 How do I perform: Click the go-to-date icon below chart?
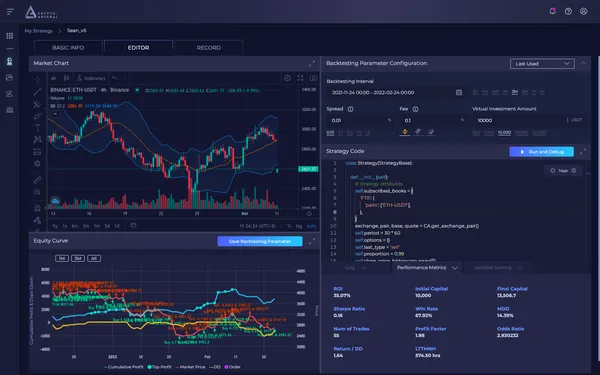coord(133,226)
